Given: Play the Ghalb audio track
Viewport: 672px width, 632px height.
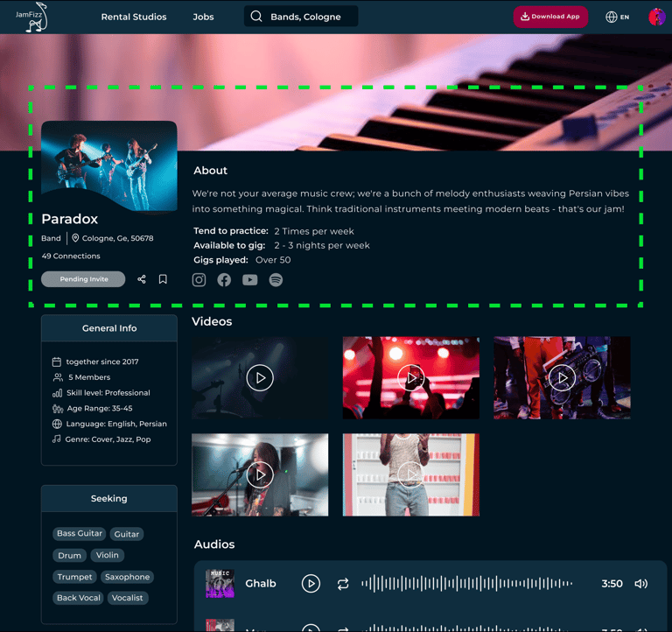Looking at the screenshot, I should (x=311, y=584).
